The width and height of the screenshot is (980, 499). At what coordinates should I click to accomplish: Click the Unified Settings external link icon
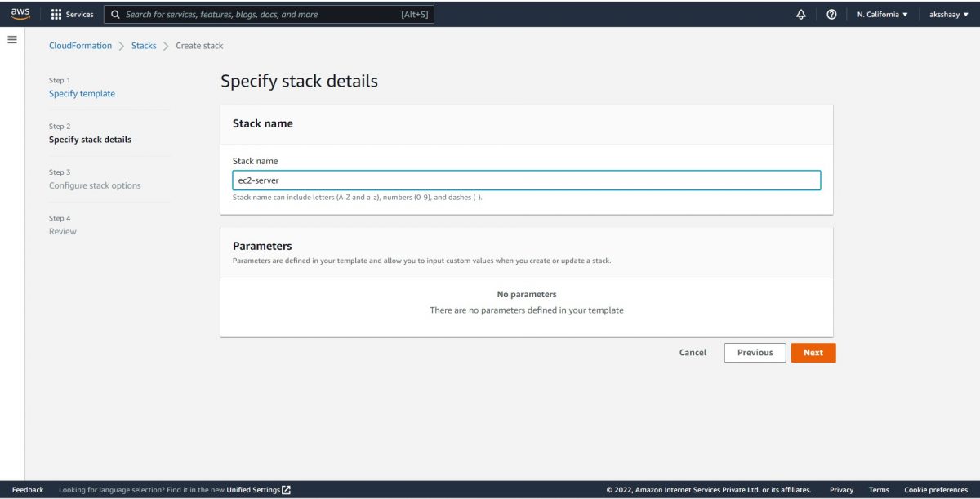point(287,490)
